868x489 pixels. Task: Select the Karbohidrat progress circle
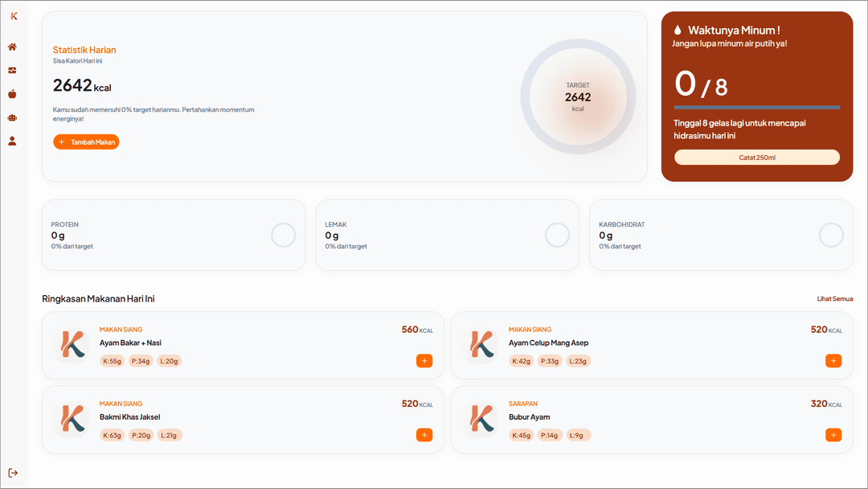(831, 235)
